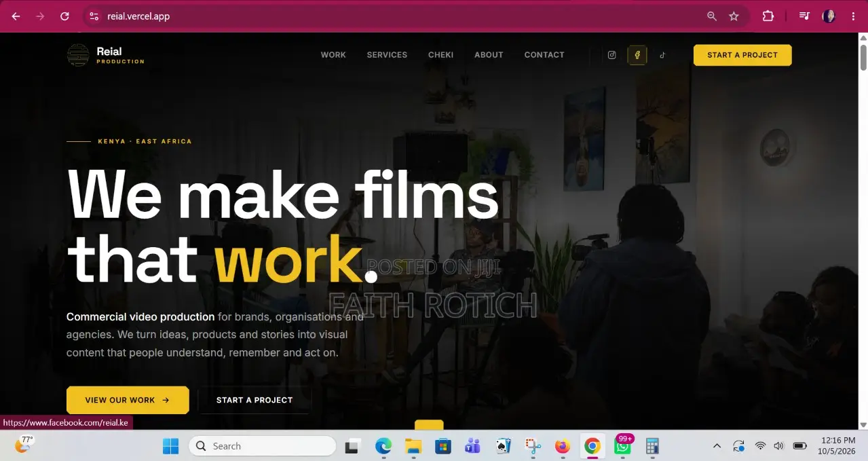Go to the CHEKI section
This screenshot has height=461, width=868.
point(440,55)
